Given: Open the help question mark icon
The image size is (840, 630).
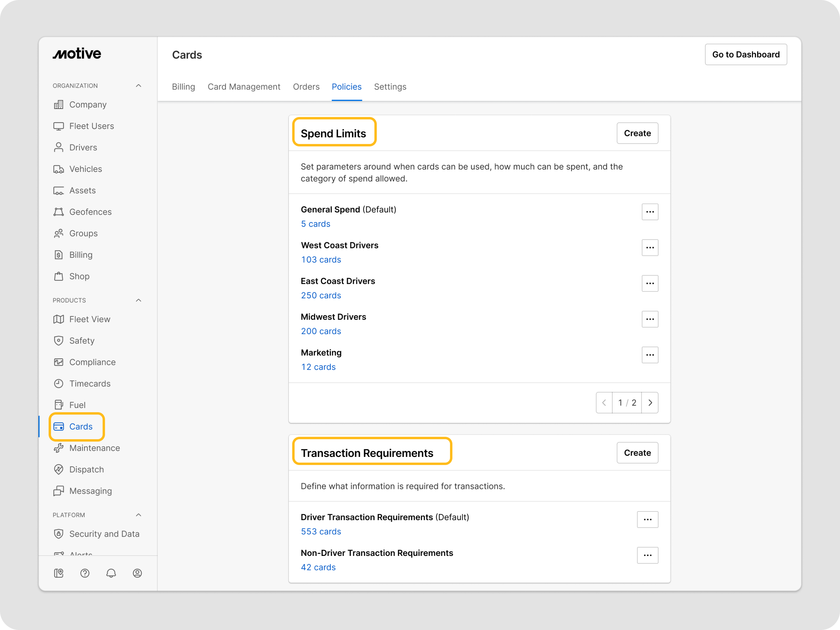Looking at the screenshot, I should pyautogui.click(x=85, y=573).
